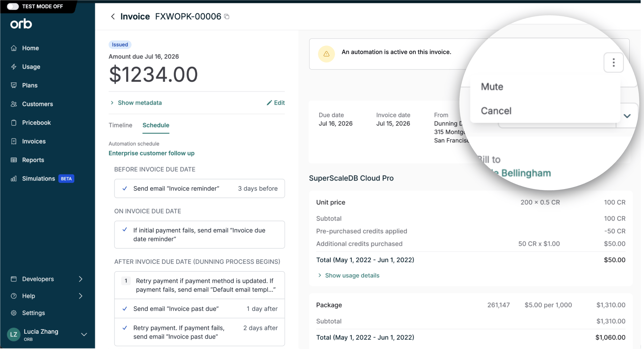Image resolution: width=644 pixels, height=349 pixels.
Task: Click the 261,147 package quantity value
Action: pos(499,305)
